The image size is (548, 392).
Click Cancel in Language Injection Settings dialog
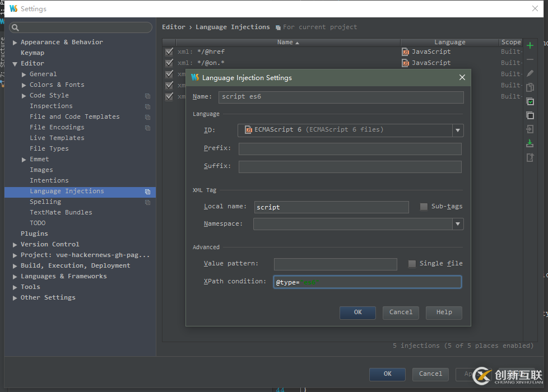point(401,312)
